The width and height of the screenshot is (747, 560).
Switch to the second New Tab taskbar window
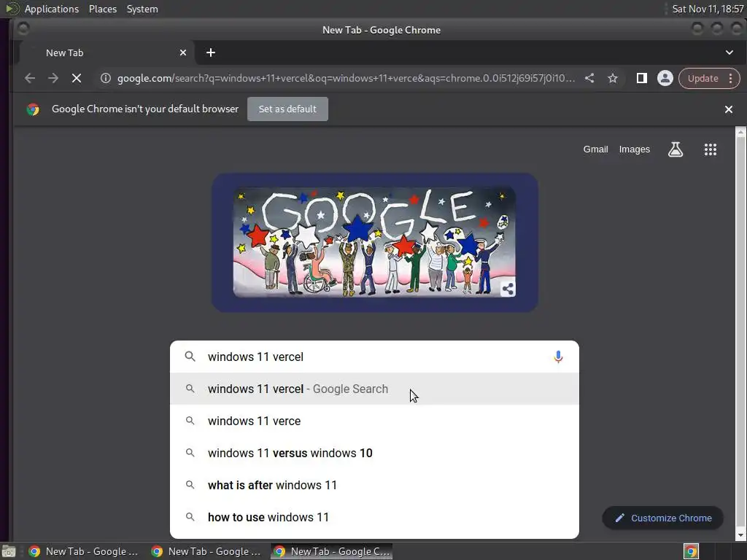tap(206, 551)
